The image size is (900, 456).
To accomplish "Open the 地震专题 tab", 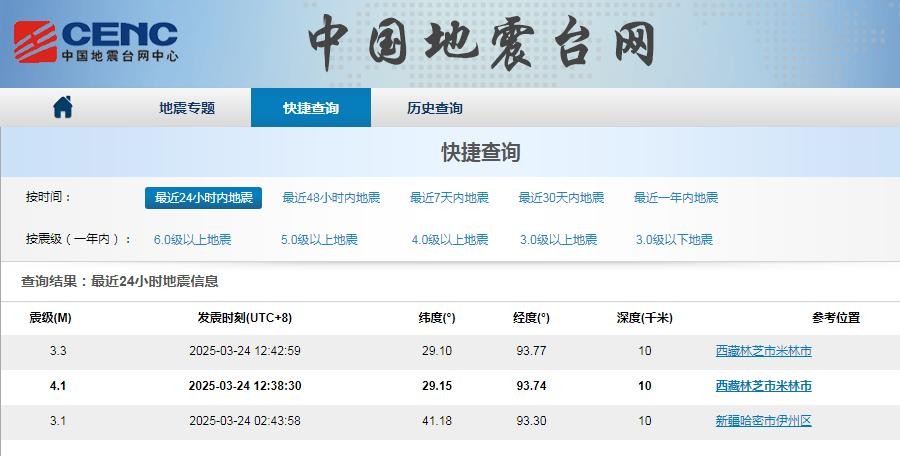I will (x=187, y=108).
